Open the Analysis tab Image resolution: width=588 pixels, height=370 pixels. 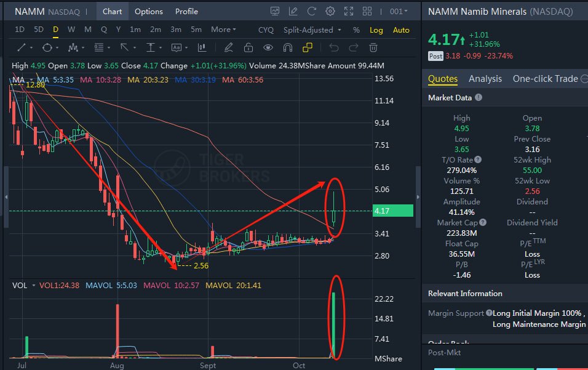click(x=485, y=79)
